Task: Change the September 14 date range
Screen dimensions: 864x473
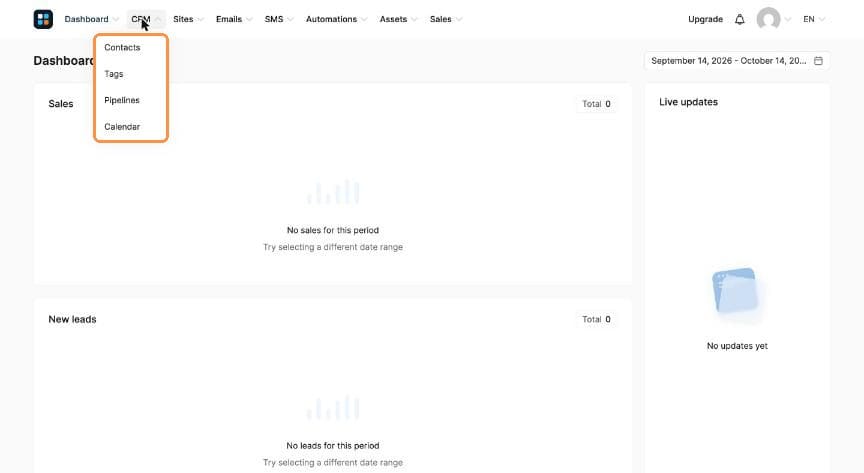Action: pos(737,61)
